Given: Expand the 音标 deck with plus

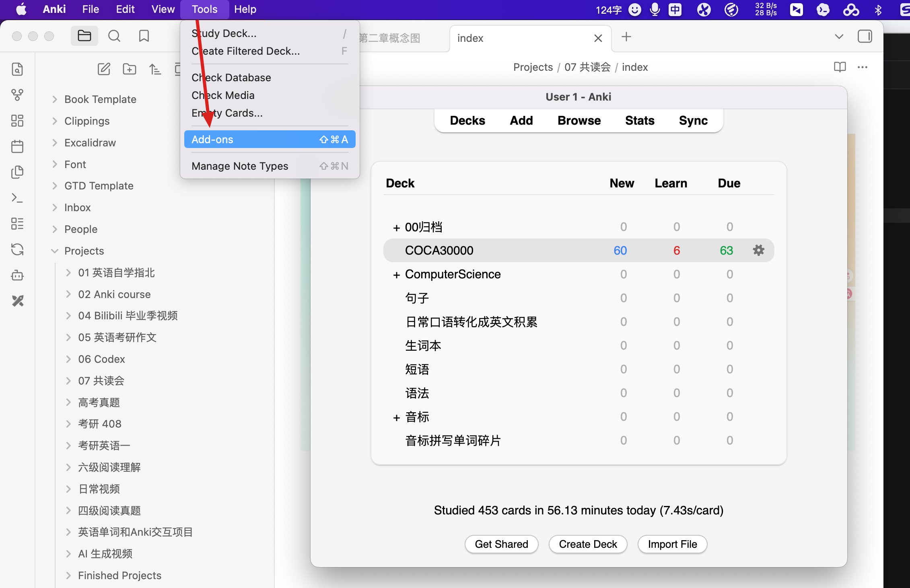Looking at the screenshot, I should [x=396, y=417].
